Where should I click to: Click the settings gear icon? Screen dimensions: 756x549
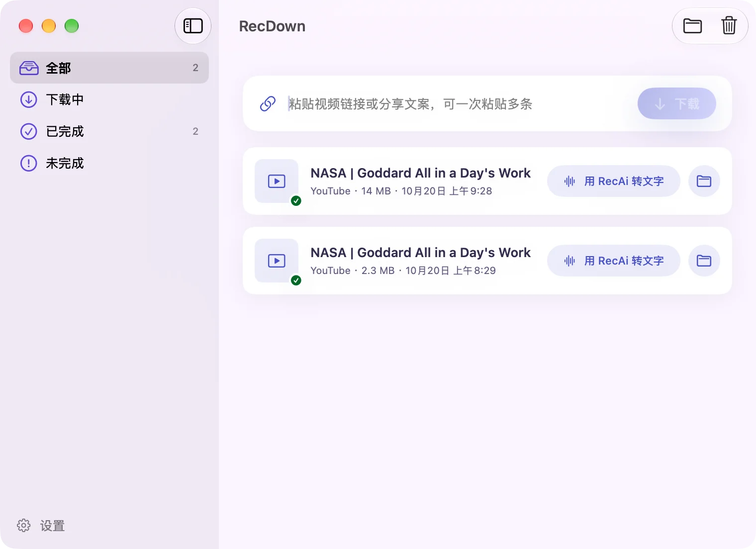click(23, 526)
